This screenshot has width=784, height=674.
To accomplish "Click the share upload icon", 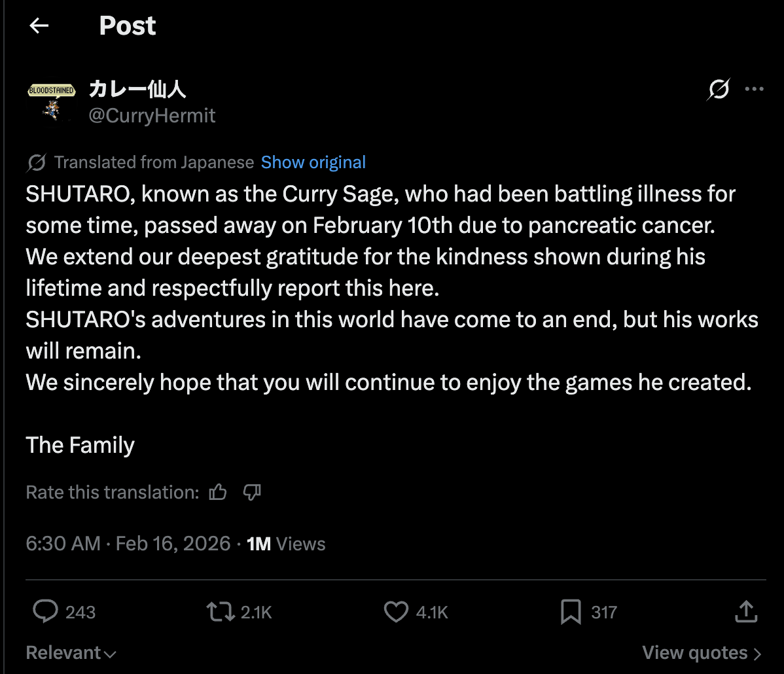I will click(x=745, y=612).
